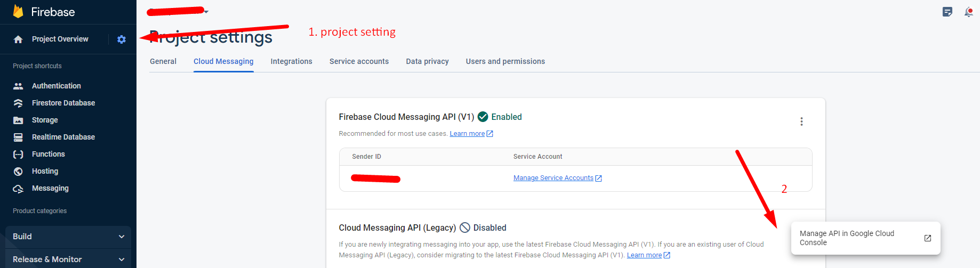Click the Disabled status icon
The image size is (980, 268).
click(x=465, y=228)
